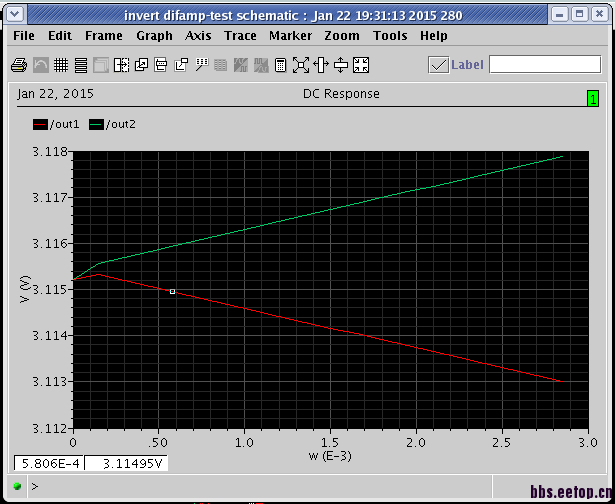Toggle the Label checkbox
This screenshot has width=615, height=504.
[x=438, y=65]
